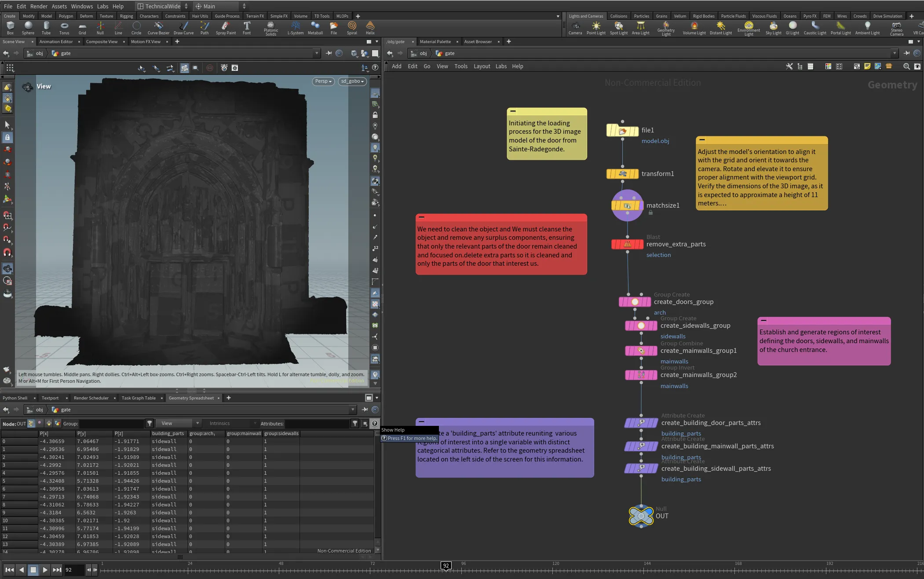Select the Spiral shelf tool
Image resolution: width=924 pixels, height=579 pixels.
[352, 28]
